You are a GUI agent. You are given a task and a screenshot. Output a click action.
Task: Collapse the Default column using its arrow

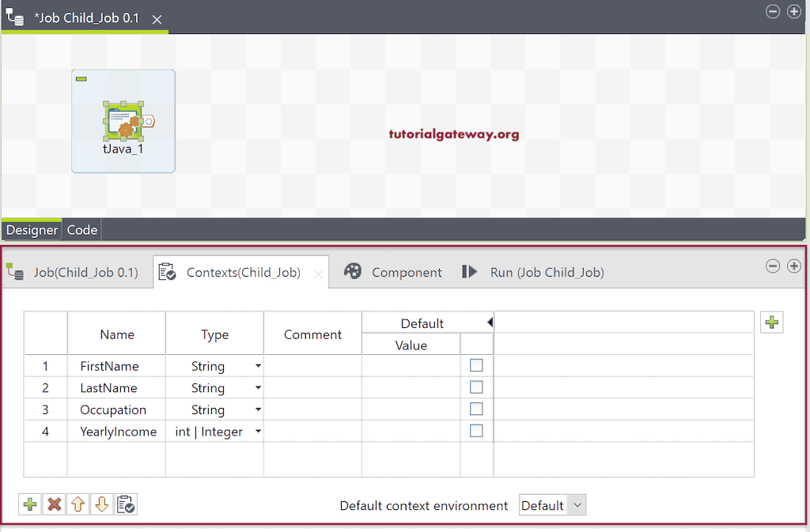tap(489, 322)
